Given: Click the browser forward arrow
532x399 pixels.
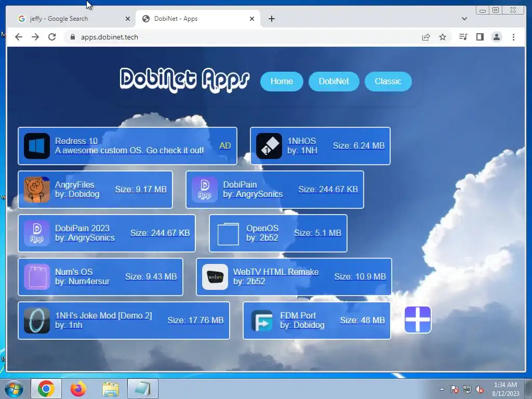Looking at the screenshot, I should 35,37.
